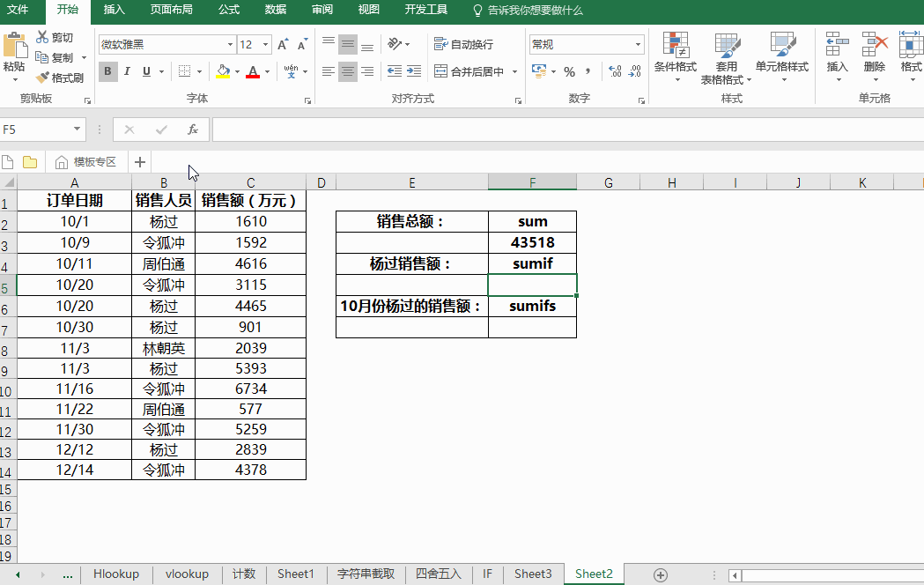Set middle vertical alignment
Viewport: 924px width, 585px height.
coord(348,44)
